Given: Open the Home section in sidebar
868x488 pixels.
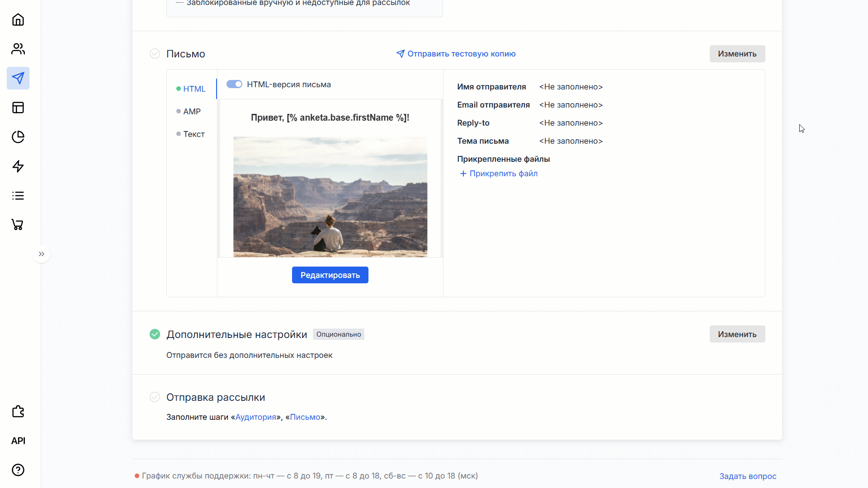Looking at the screenshot, I should coord(18,19).
